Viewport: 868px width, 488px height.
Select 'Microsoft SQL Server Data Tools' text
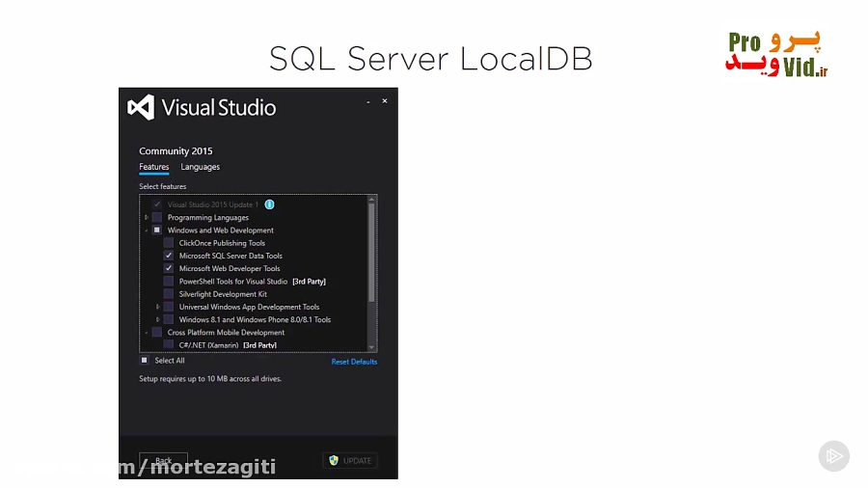(231, 256)
